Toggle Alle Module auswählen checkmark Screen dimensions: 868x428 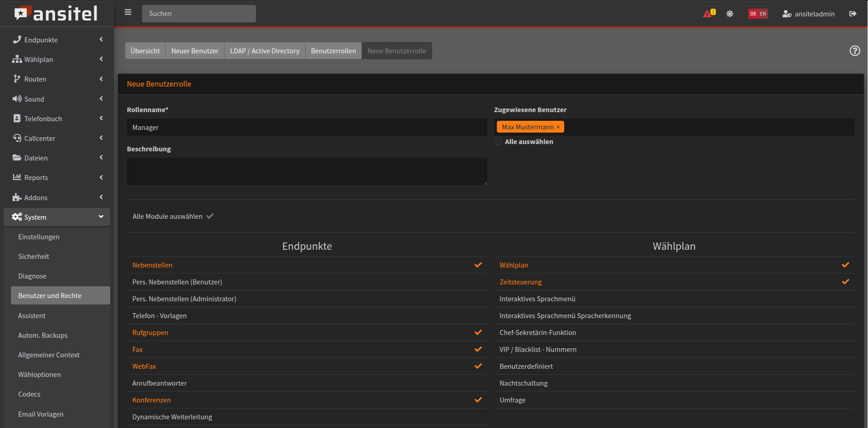coord(210,216)
